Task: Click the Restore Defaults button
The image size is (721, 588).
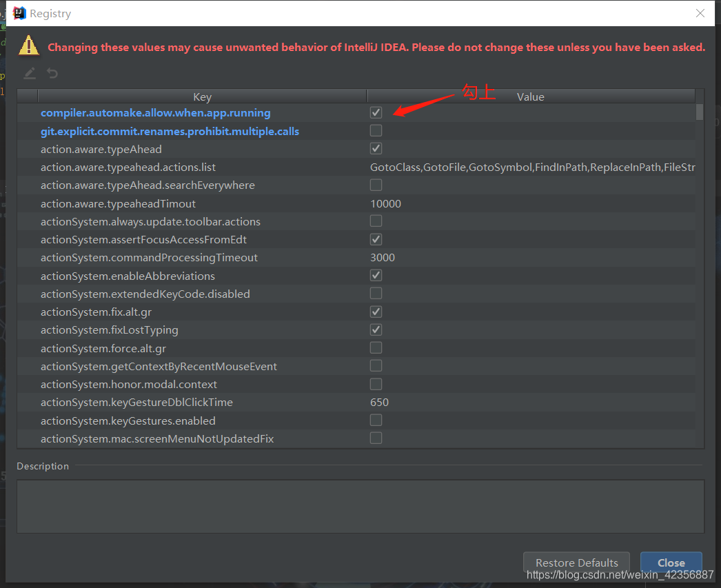Action: point(577,562)
